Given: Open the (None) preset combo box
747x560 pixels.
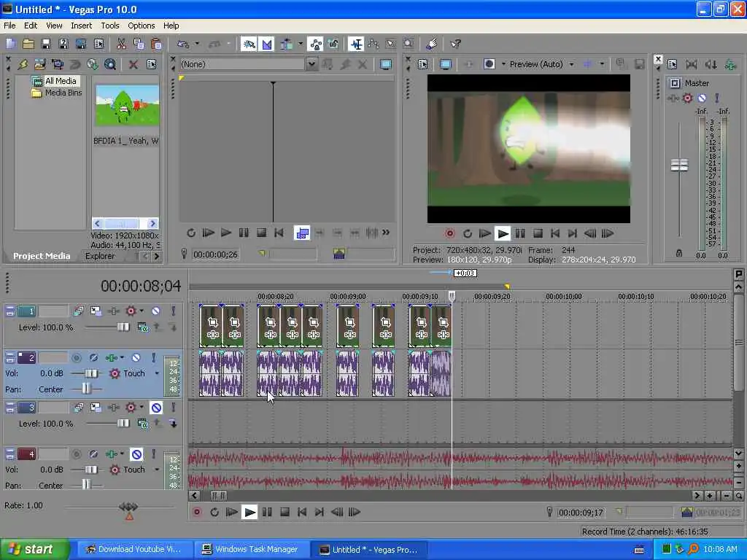Looking at the screenshot, I should pos(311,64).
